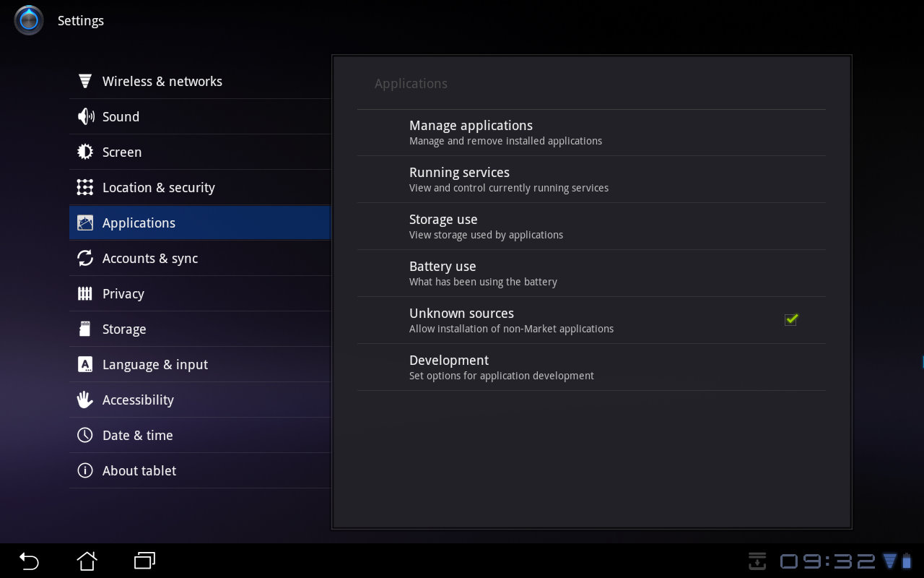Click the Sound speaker icon
This screenshot has width=924, height=578.
coord(85,116)
